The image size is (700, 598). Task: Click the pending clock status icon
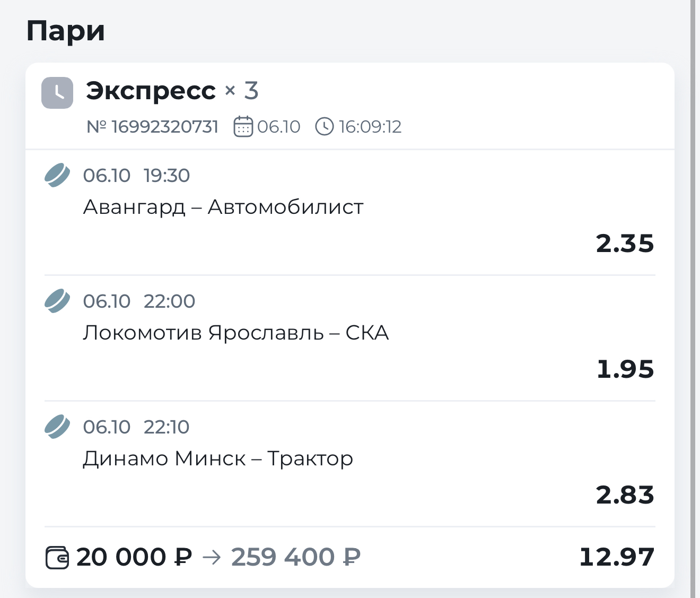coord(57,93)
